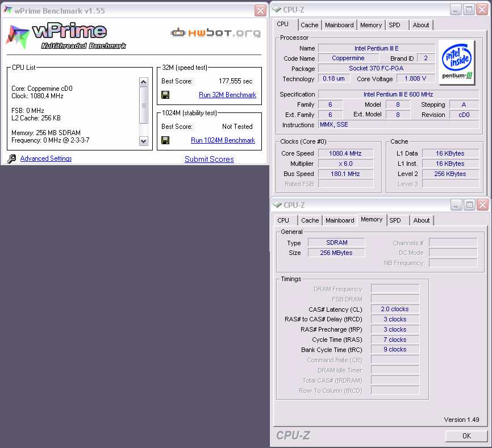Minimize the bottom CPU-Z window
Screen dimensions: 492x448
point(456,205)
